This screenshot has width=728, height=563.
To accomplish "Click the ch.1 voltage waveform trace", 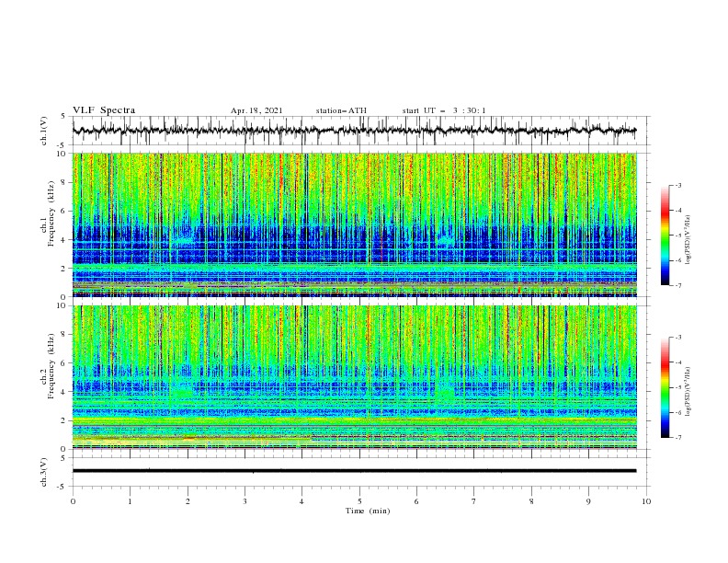I will click(354, 131).
